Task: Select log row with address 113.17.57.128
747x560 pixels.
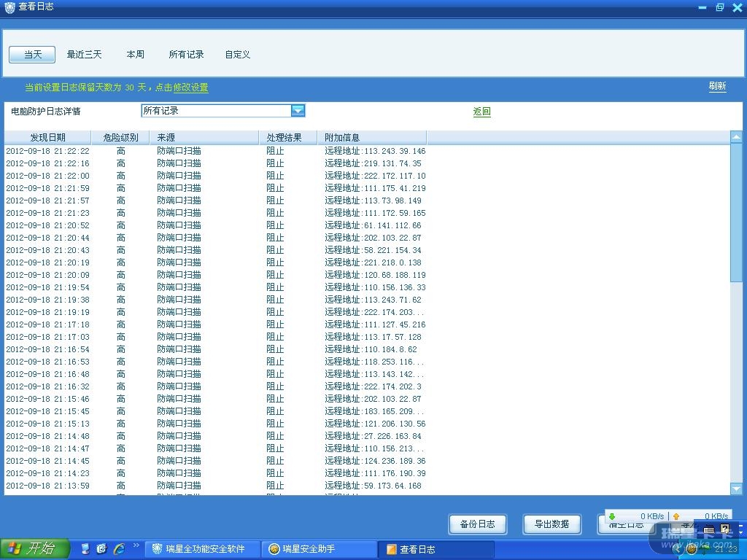Action: [367, 337]
